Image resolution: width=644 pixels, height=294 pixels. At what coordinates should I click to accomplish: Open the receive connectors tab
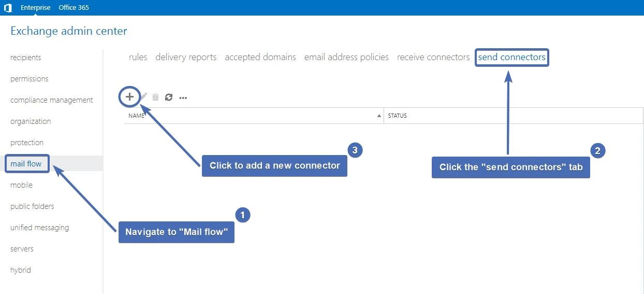[x=433, y=57]
